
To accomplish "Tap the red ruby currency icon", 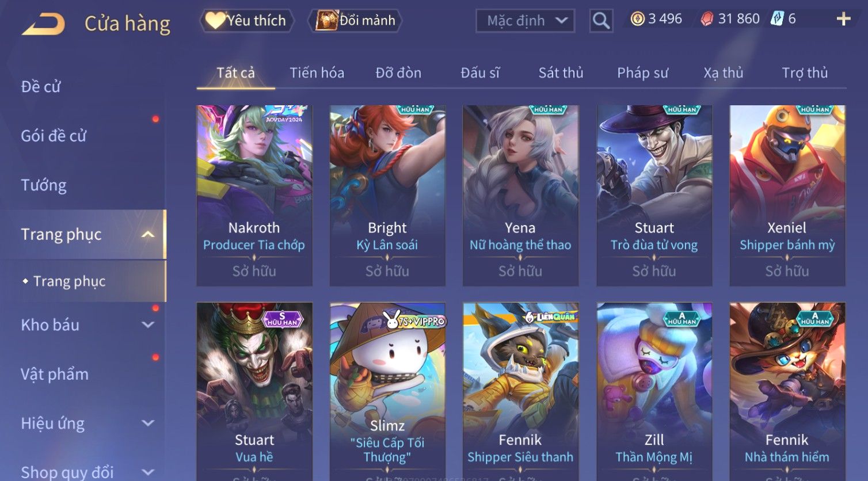I will coord(707,19).
